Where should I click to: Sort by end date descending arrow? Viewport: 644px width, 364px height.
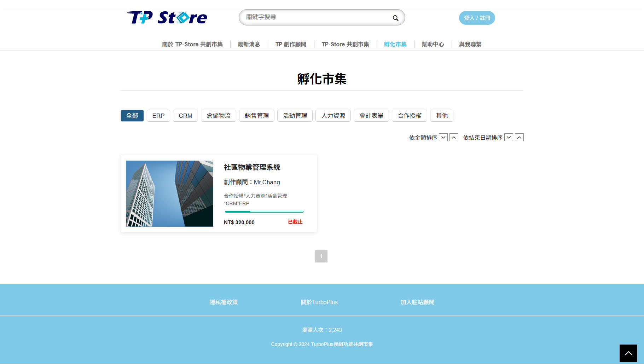tap(509, 137)
